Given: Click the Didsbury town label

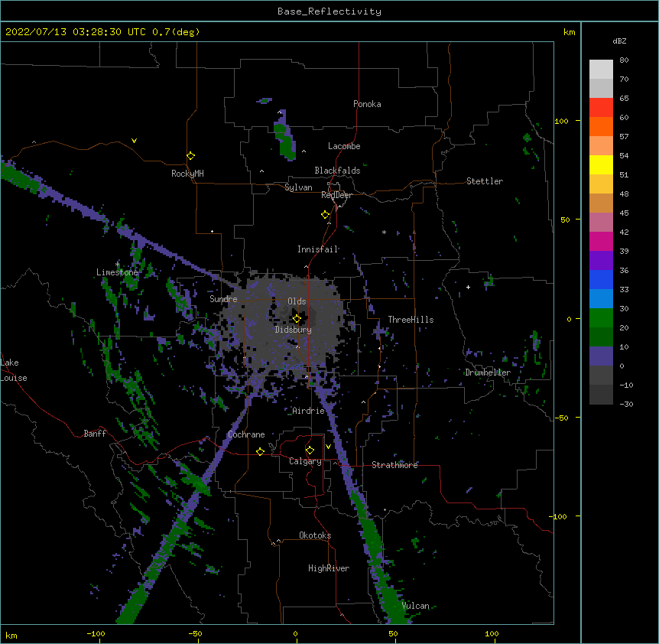Looking at the screenshot, I should pyautogui.click(x=294, y=330).
